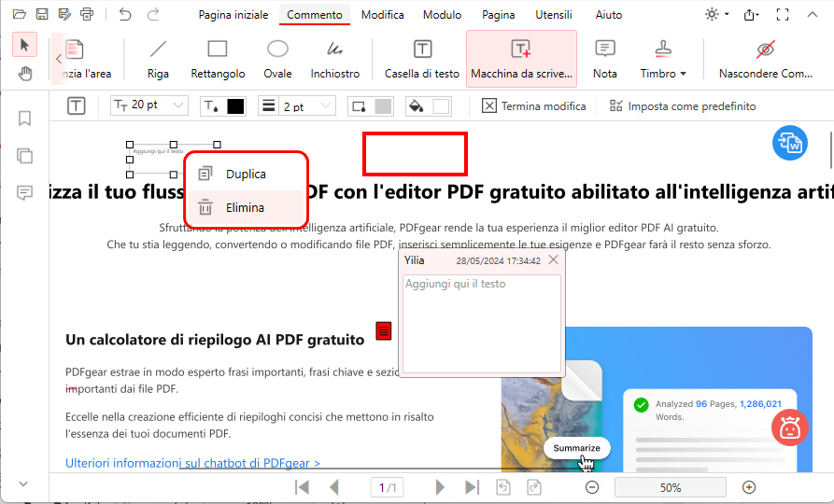The width and height of the screenshot is (834, 504).
Task: Click the Save disk icon
Action: click(41, 14)
